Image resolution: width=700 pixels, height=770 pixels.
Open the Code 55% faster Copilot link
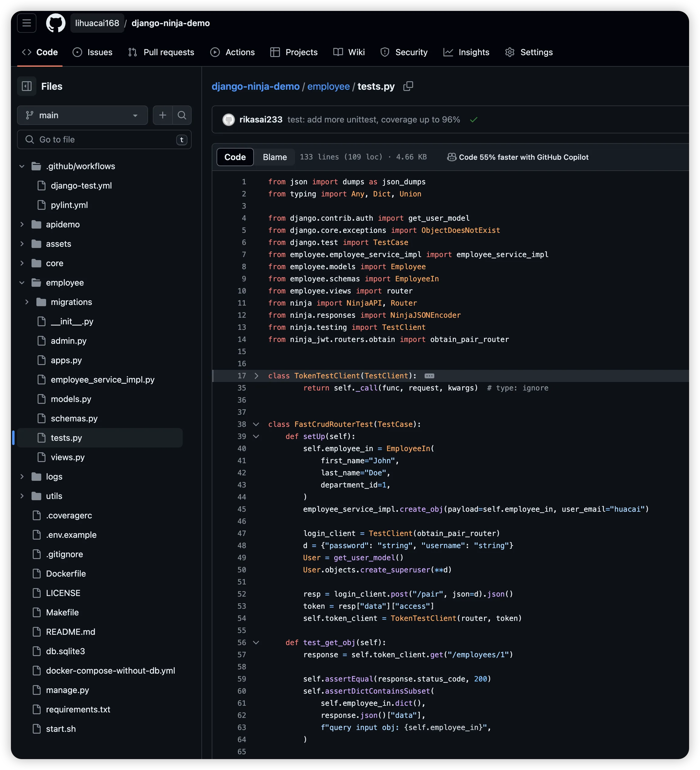click(517, 157)
